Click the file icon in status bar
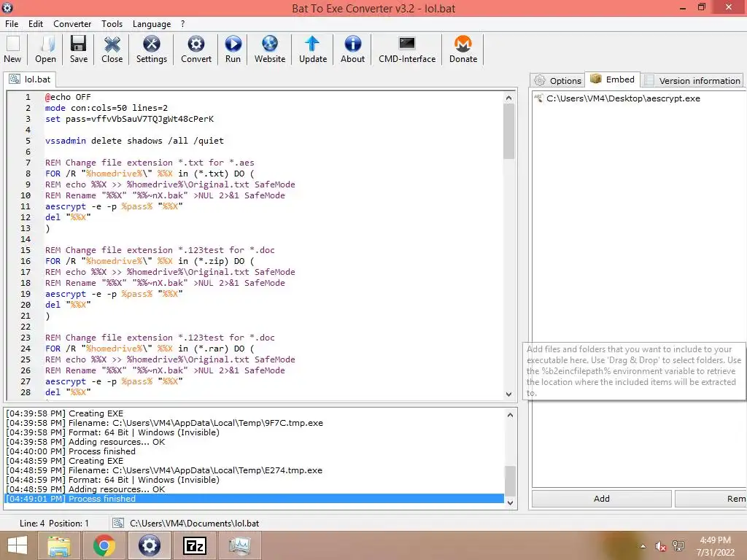Screen dimensions: 747x560 (118, 523)
